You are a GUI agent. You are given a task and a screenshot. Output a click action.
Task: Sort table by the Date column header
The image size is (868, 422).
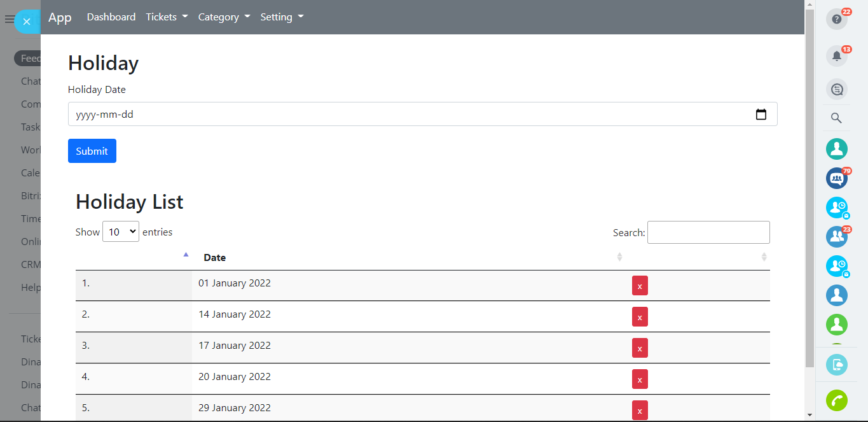215,258
